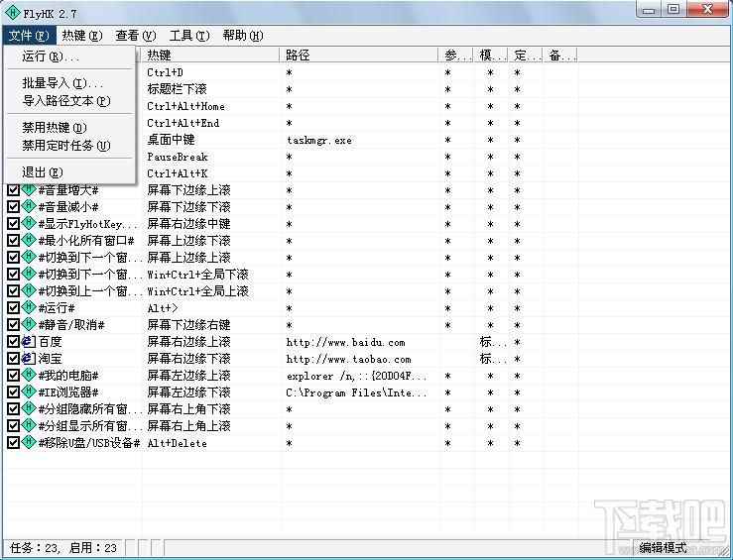Select 禁用定时任务(U) menu entry

pyautogui.click(x=69, y=146)
